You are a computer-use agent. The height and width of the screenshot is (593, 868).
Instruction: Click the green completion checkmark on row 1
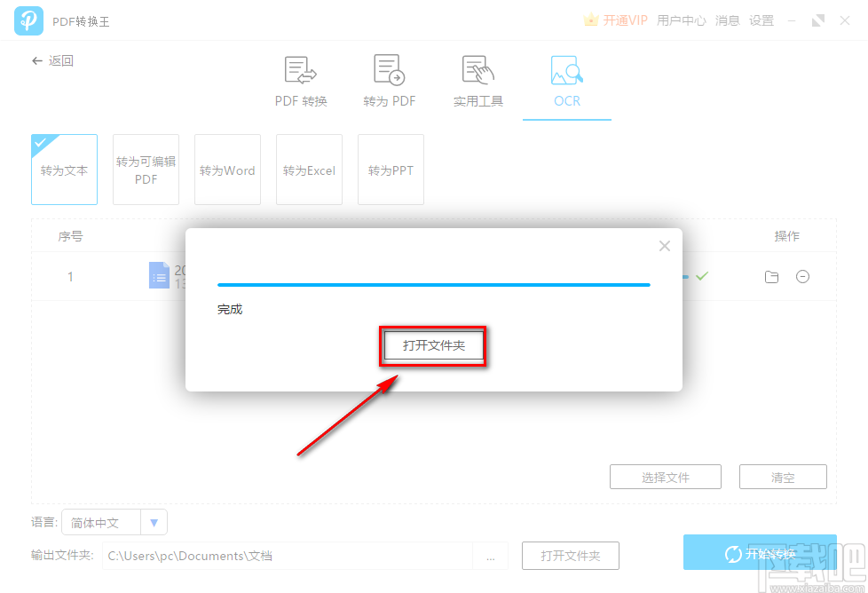(701, 276)
